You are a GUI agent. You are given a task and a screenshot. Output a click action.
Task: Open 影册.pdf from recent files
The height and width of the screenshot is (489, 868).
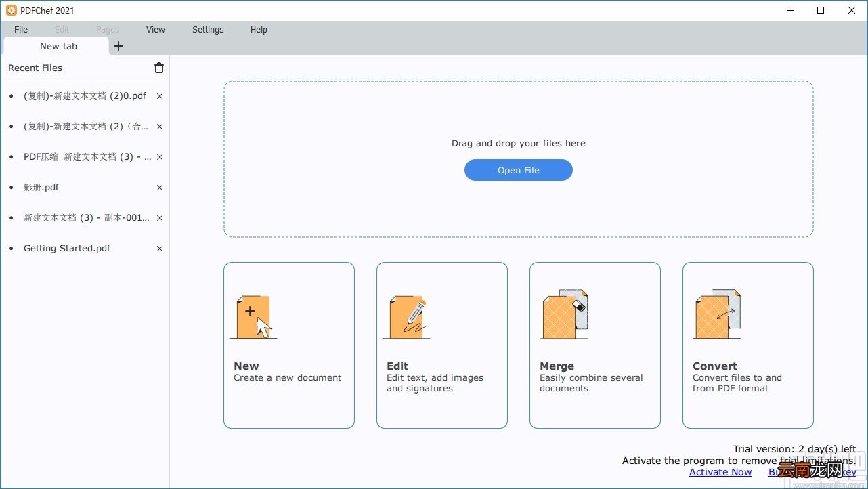[x=41, y=188]
